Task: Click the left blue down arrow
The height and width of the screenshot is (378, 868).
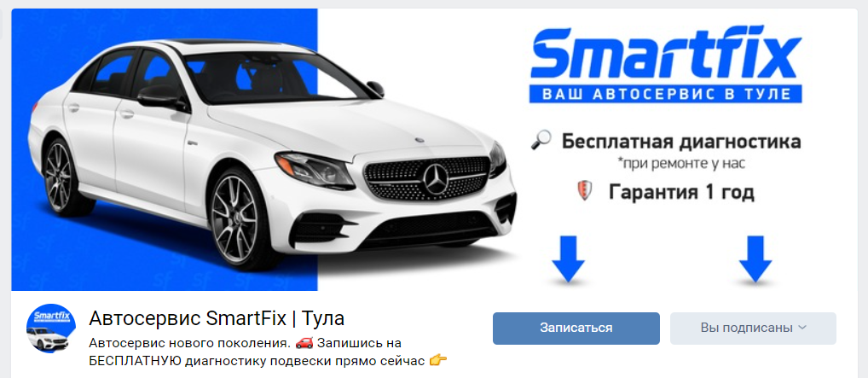Action: point(569,259)
